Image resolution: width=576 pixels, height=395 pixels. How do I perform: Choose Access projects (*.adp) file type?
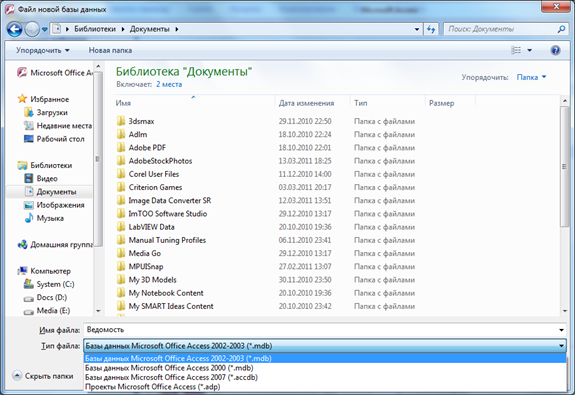[x=325, y=387]
